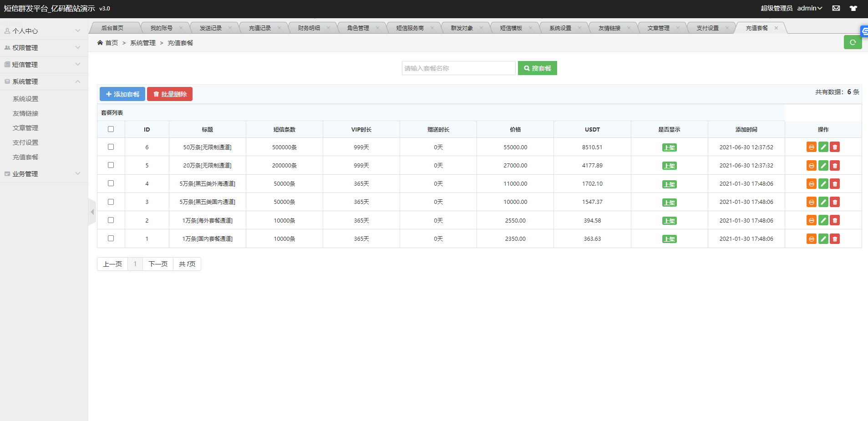This screenshot has height=421, width=868.
Task: Click the 添加套餐 button
Action: 122,94
